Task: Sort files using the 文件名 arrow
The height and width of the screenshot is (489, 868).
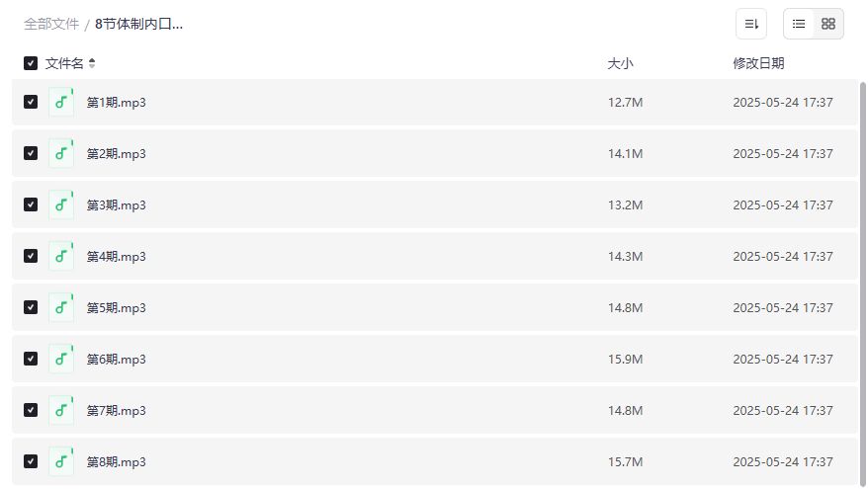Action: click(x=92, y=63)
